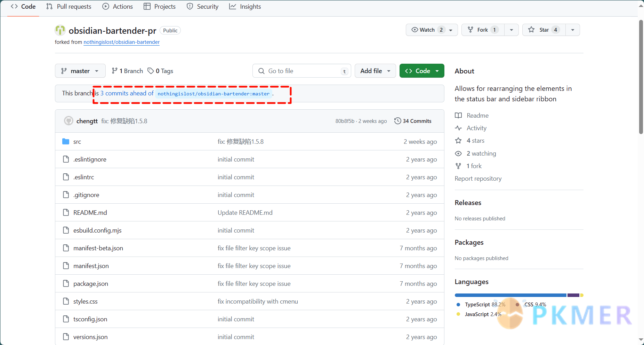This screenshot has height=345, width=644.
Task: Open the 3 commits ahead link
Action: [127, 93]
